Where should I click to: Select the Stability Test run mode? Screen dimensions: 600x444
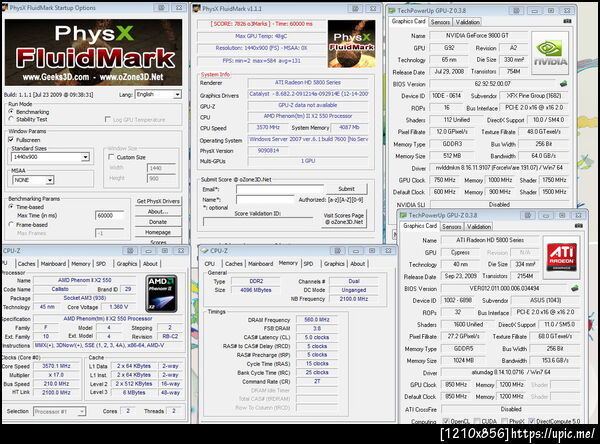pos(11,119)
